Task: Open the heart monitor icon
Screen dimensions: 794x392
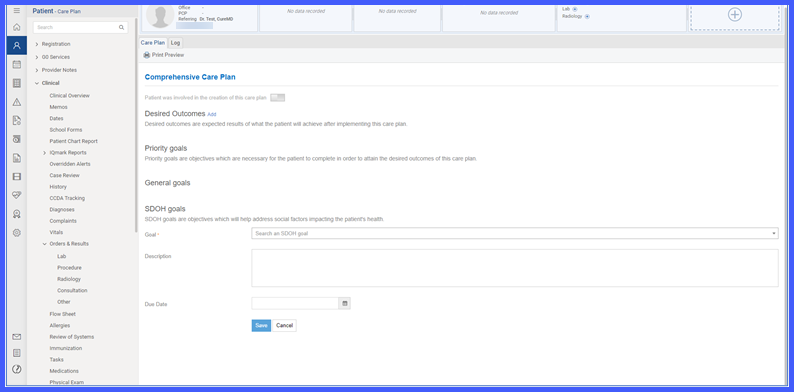Action: coord(17,195)
